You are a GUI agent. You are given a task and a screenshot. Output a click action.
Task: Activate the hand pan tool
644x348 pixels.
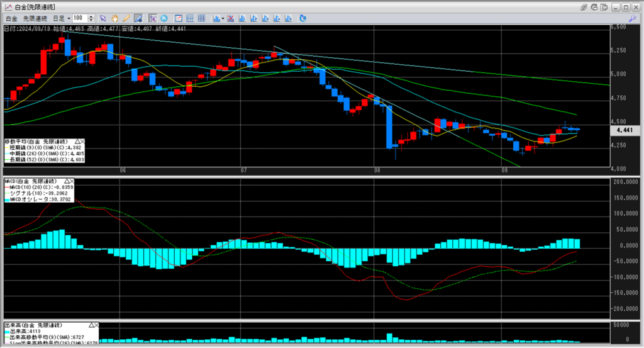[114, 18]
